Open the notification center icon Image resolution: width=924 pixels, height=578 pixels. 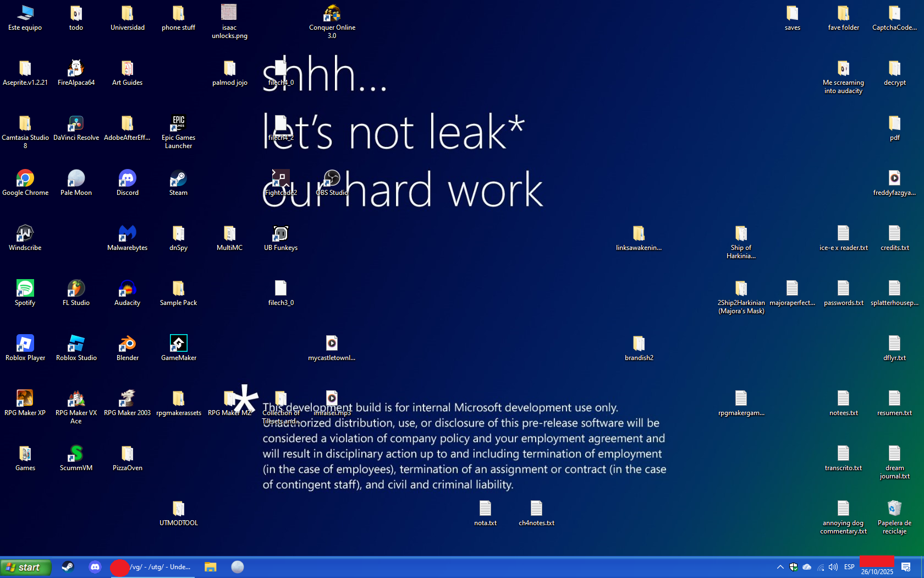(906, 567)
